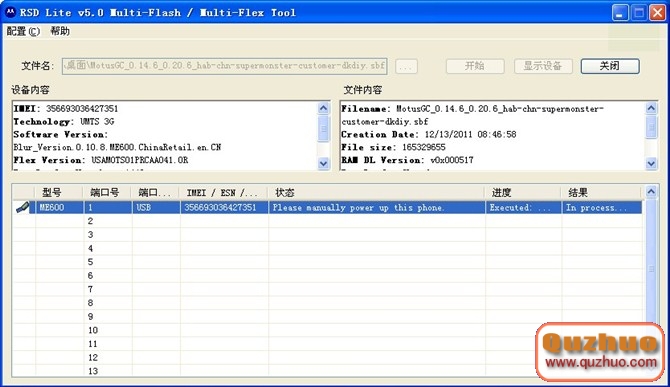Screen dimensions: 670x387
Task: Click the Filename line in file content
Action: (x=472, y=115)
